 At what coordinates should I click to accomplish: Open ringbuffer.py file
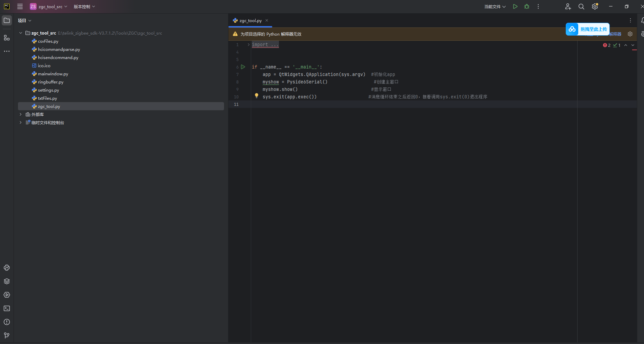coord(51,82)
